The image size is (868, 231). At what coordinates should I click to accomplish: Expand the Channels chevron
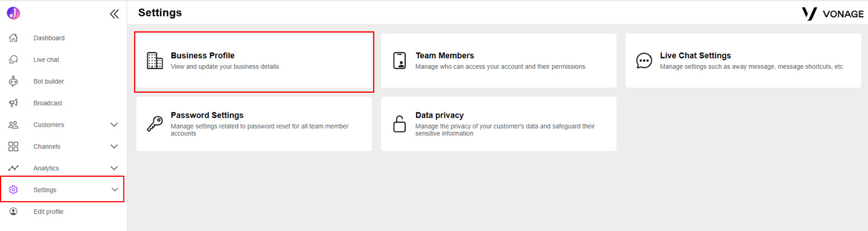click(114, 146)
